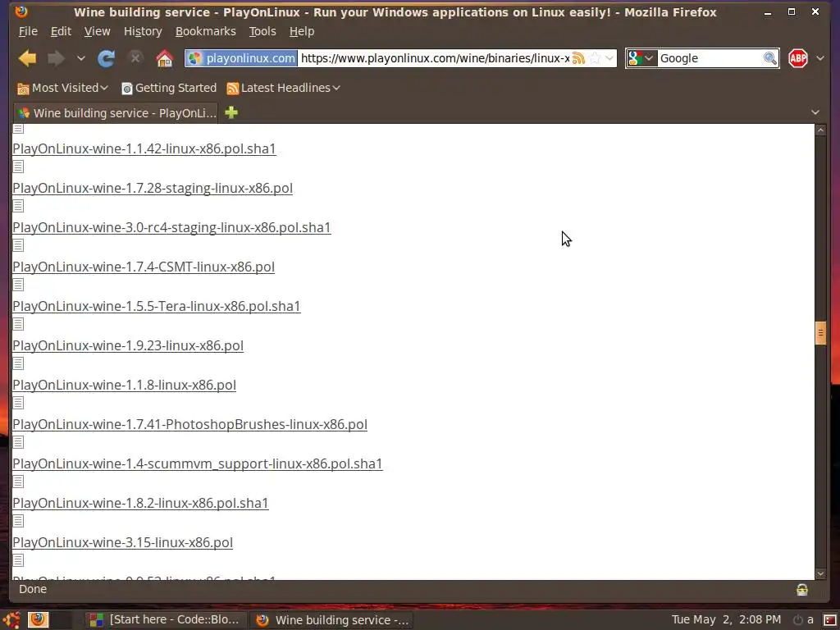840x630 pixels.
Task: Open the 1.7.41-PhotoshopBrushes pol link
Action: coord(189,424)
